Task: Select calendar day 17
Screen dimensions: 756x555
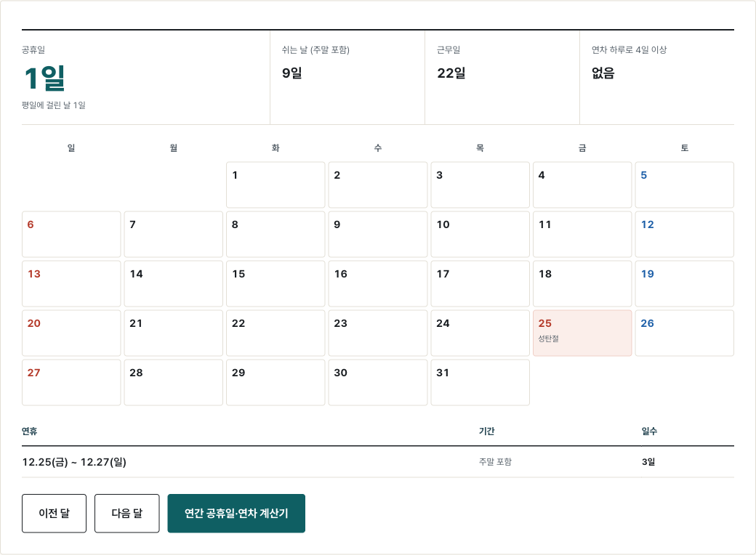Action: tap(480, 284)
